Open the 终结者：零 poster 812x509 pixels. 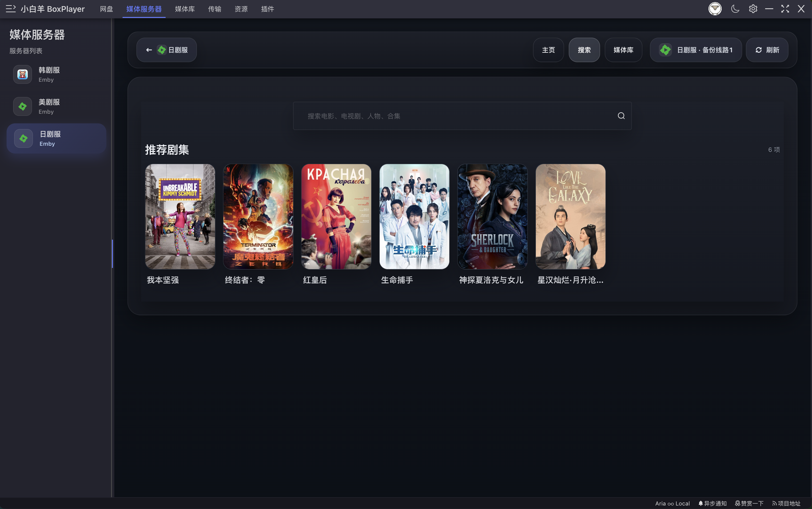pyautogui.click(x=258, y=216)
